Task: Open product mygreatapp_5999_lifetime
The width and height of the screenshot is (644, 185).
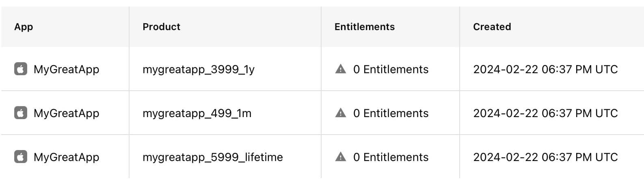Action: (x=213, y=157)
